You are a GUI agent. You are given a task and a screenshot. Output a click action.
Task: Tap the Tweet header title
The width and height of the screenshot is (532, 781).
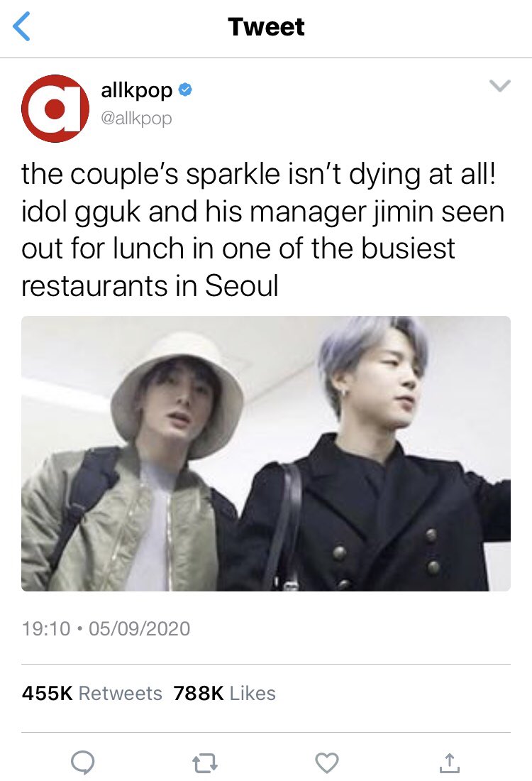(266, 27)
